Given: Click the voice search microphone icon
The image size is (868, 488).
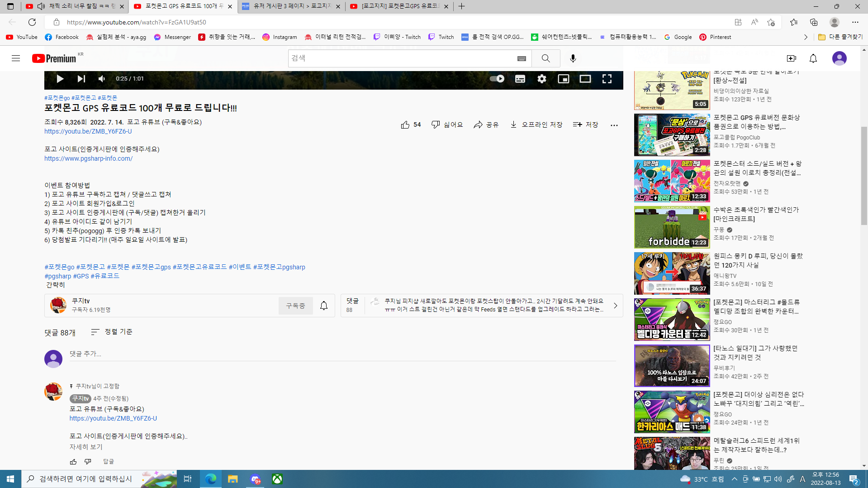Looking at the screenshot, I should click(x=573, y=58).
